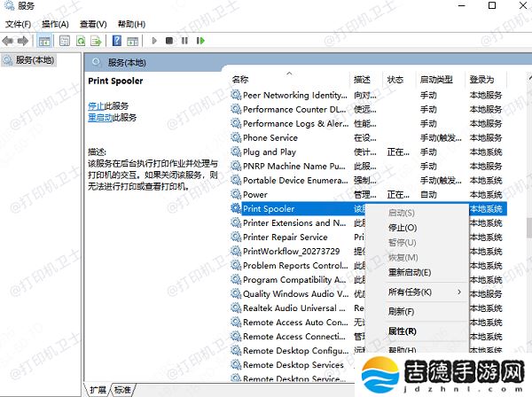This screenshot has height=397, width=532.
Task: Choose 停止(O) in the context menu
Action: click(x=403, y=228)
